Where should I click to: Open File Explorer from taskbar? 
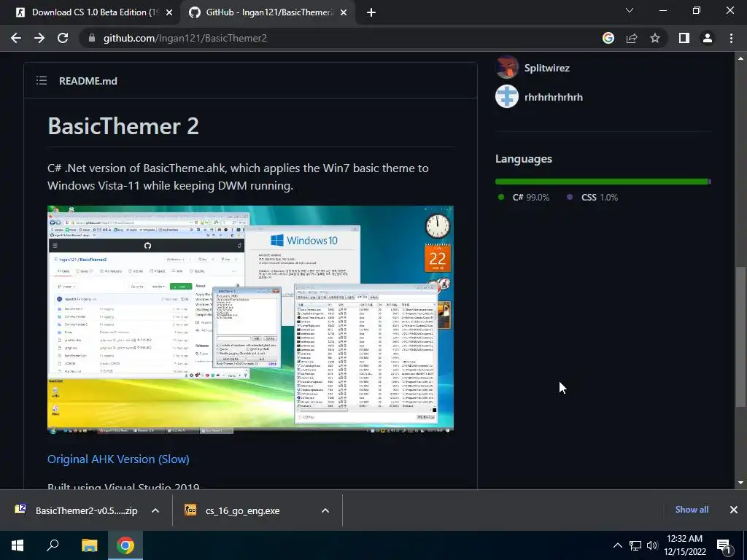(x=89, y=545)
